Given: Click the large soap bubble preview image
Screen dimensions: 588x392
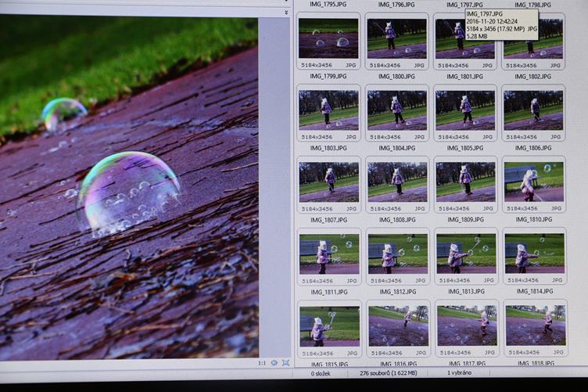Looking at the screenshot, I should pos(129,188).
